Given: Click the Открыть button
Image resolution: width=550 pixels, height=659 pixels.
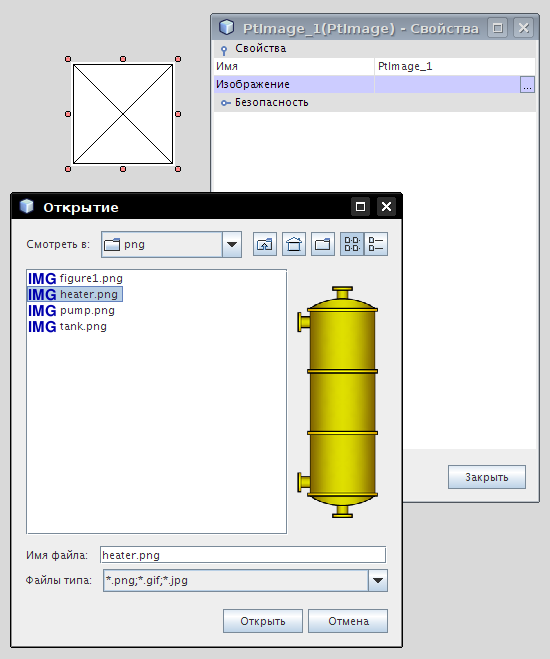Looking at the screenshot, I should (263, 621).
